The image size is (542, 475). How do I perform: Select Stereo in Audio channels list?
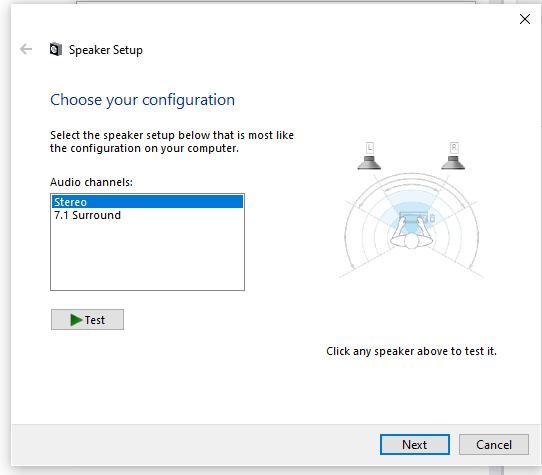point(148,202)
